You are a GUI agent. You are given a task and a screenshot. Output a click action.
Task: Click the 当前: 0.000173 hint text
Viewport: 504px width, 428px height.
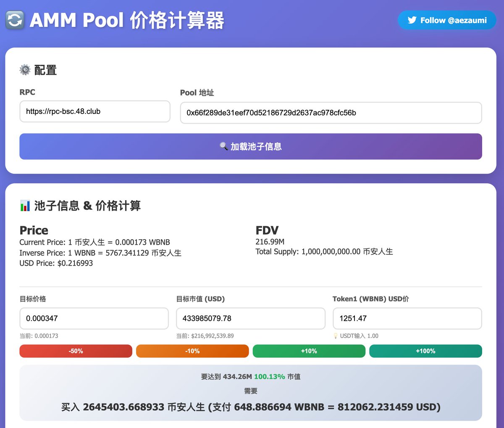[39, 336]
